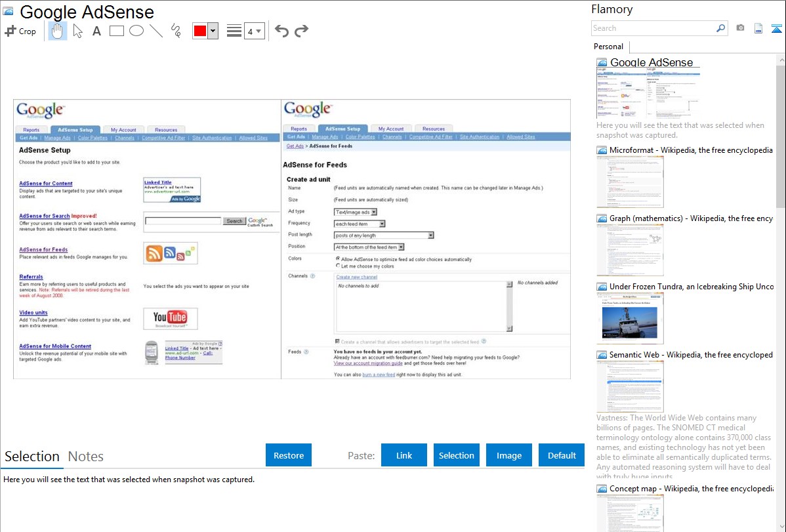786x532 pixels.
Task: Redo the last undone action
Action: (301, 31)
